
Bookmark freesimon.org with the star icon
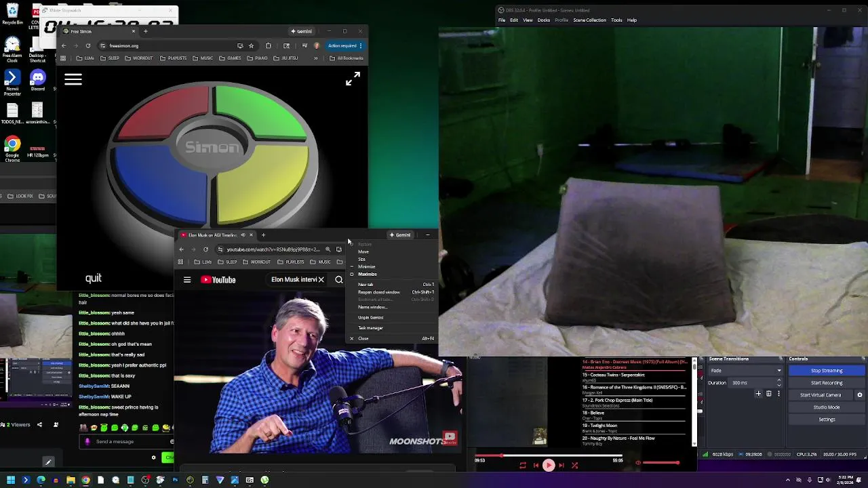click(x=251, y=45)
